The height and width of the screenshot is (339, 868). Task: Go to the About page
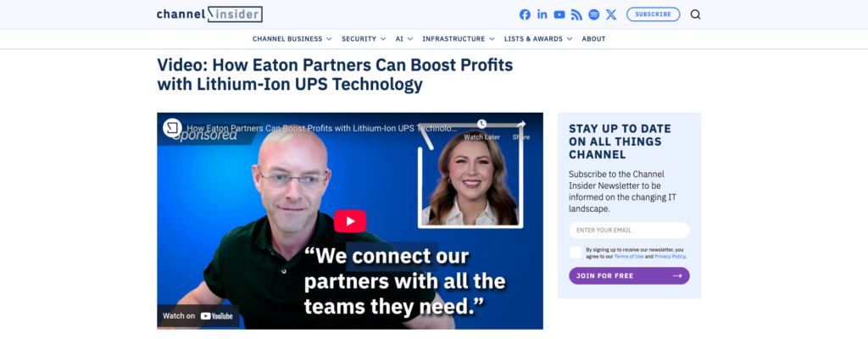tap(593, 39)
